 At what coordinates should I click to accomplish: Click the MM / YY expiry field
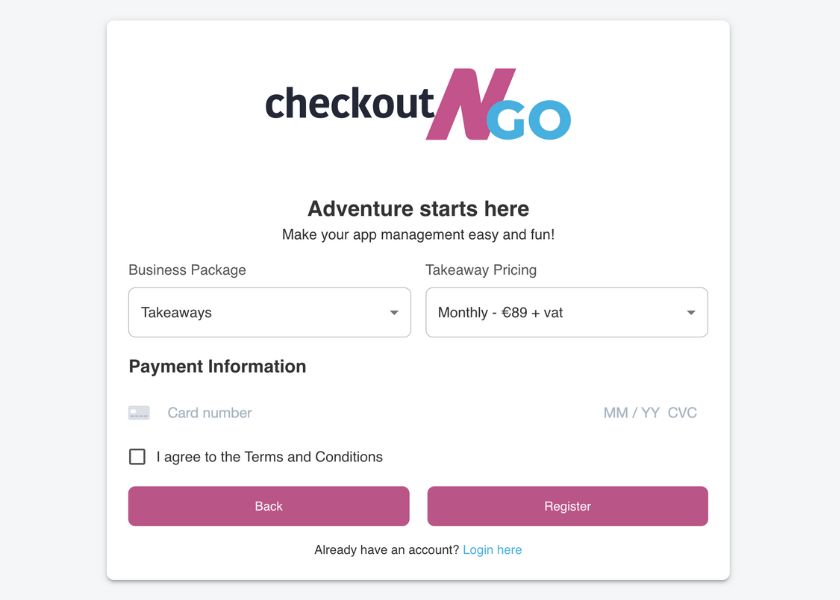coord(631,413)
